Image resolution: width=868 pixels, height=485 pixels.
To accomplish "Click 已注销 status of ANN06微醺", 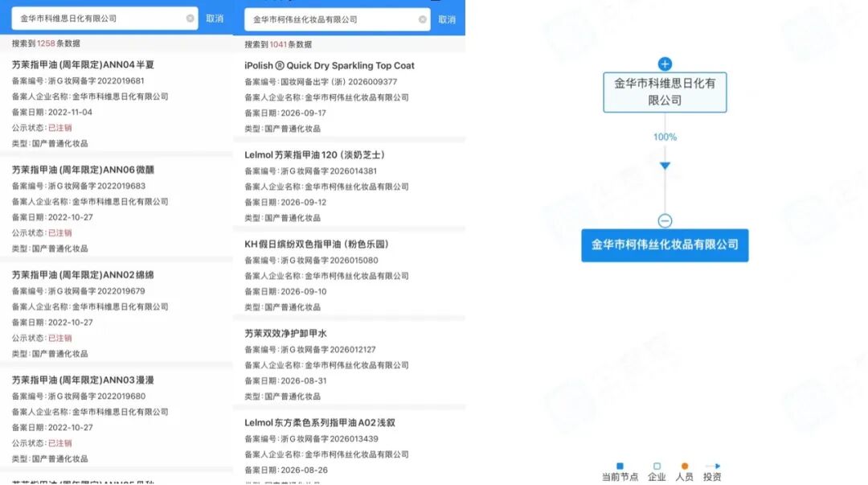I will [x=59, y=232].
